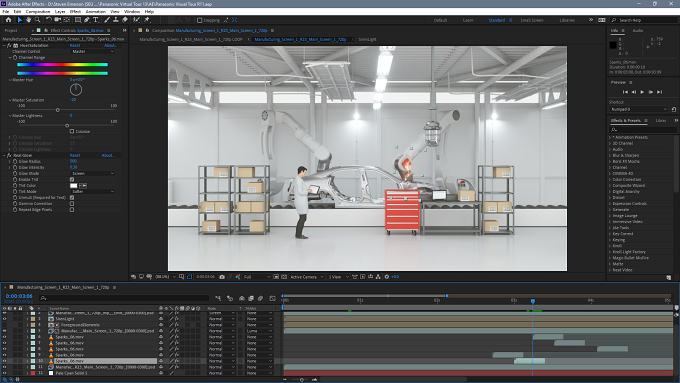The image size is (680, 383).
Task: Click the Draft 3D icon in timeline
Action: [x=230, y=298]
